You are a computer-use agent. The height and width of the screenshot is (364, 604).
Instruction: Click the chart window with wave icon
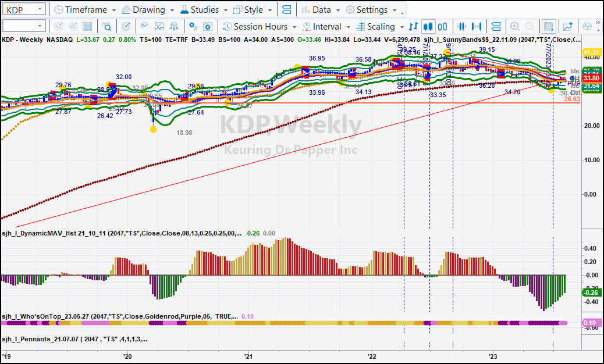159,27
